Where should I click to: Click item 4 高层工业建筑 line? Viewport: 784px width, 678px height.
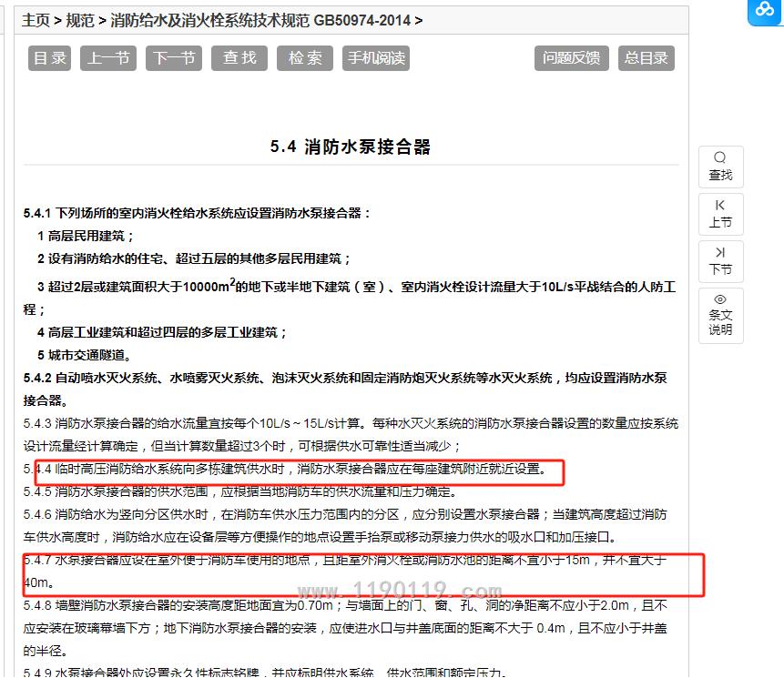[162, 332]
